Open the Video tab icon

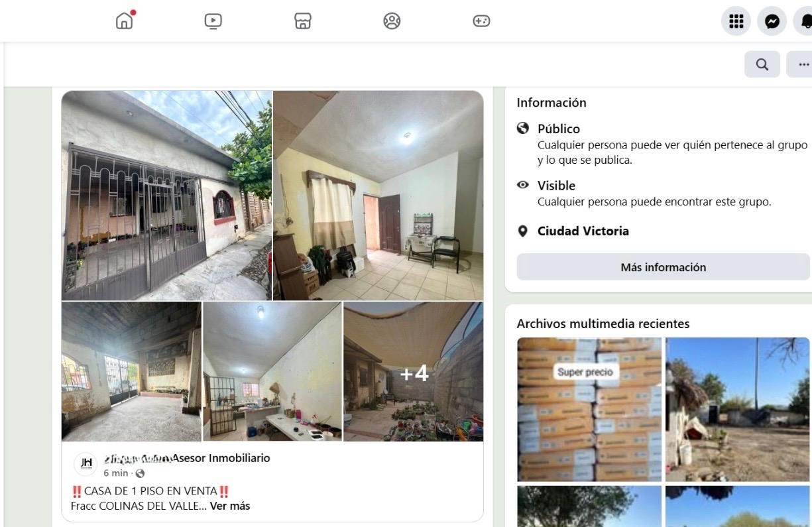click(213, 21)
